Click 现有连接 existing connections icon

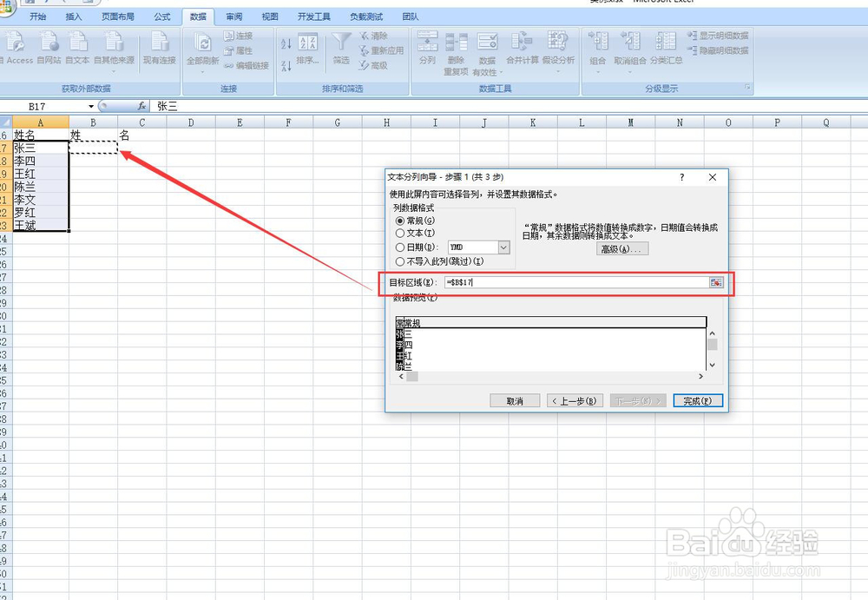click(160, 49)
